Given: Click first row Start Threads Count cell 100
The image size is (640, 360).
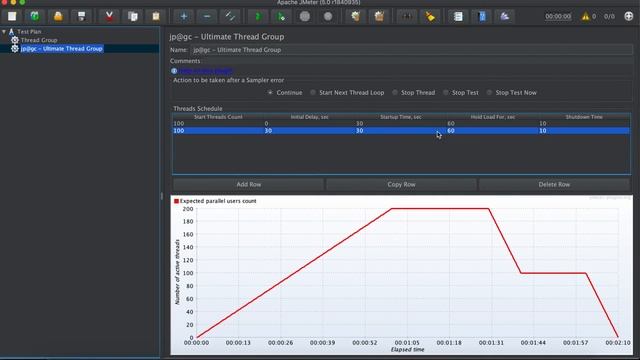Looking at the screenshot, I should 218,123.
